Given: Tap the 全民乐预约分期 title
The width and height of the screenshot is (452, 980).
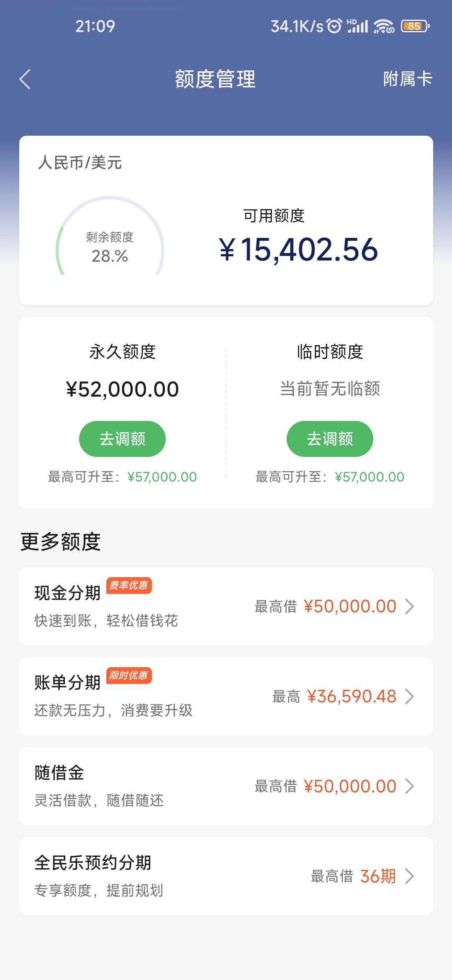Looking at the screenshot, I should coord(93,863).
